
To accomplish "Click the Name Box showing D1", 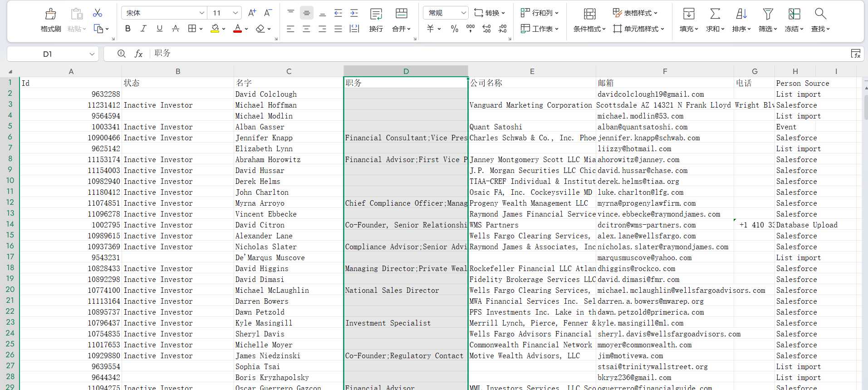I will pos(48,54).
